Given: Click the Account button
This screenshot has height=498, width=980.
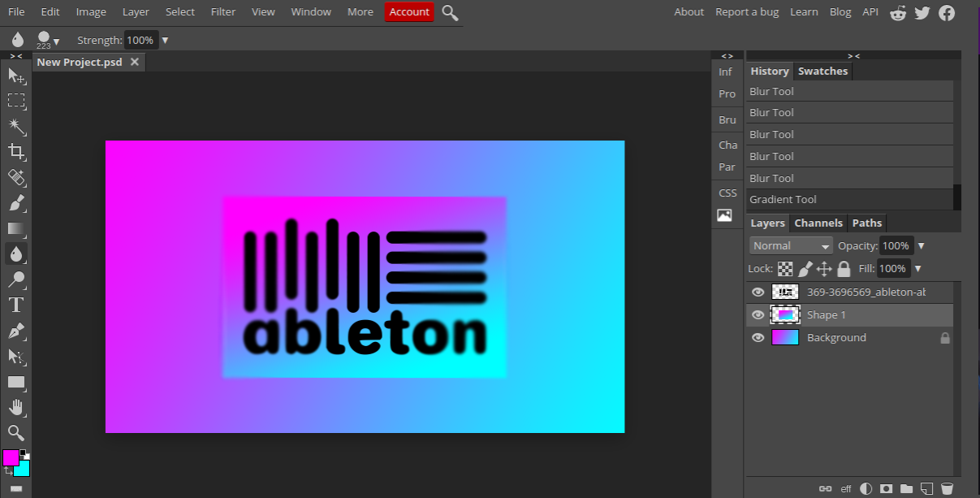Looking at the screenshot, I should [409, 11].
